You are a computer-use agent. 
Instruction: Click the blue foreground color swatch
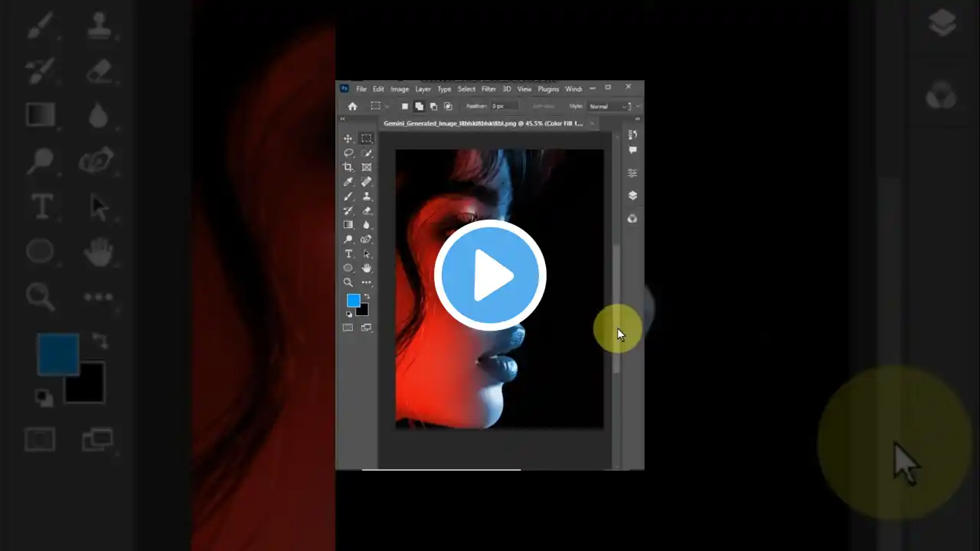(x=354, y=300)
